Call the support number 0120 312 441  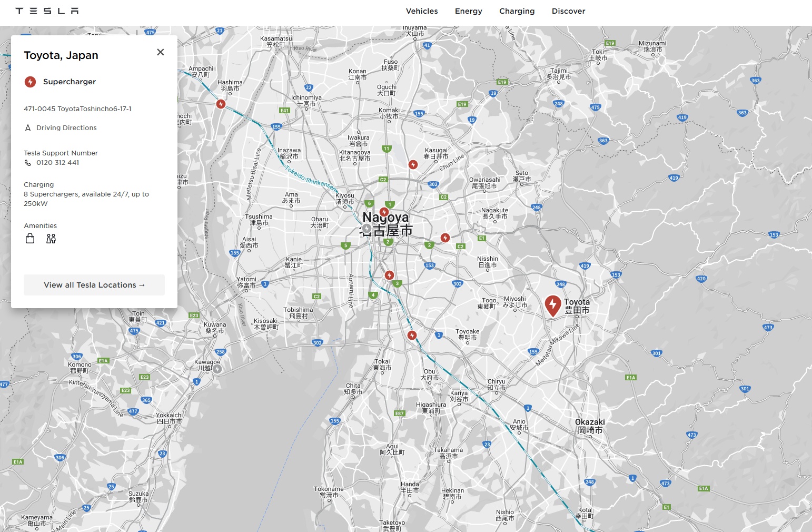pyautogui.click(x=58, y=163)
